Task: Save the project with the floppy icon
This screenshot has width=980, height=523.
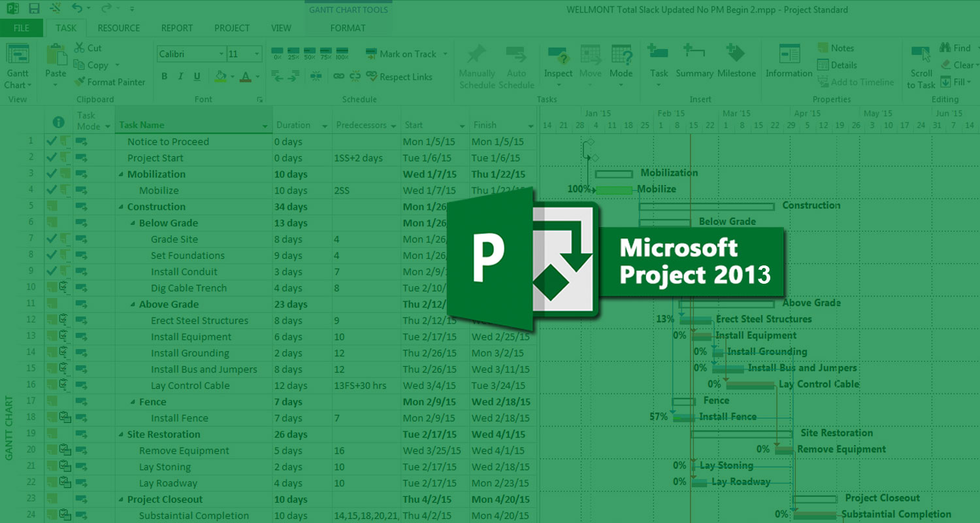Action: 34,8
